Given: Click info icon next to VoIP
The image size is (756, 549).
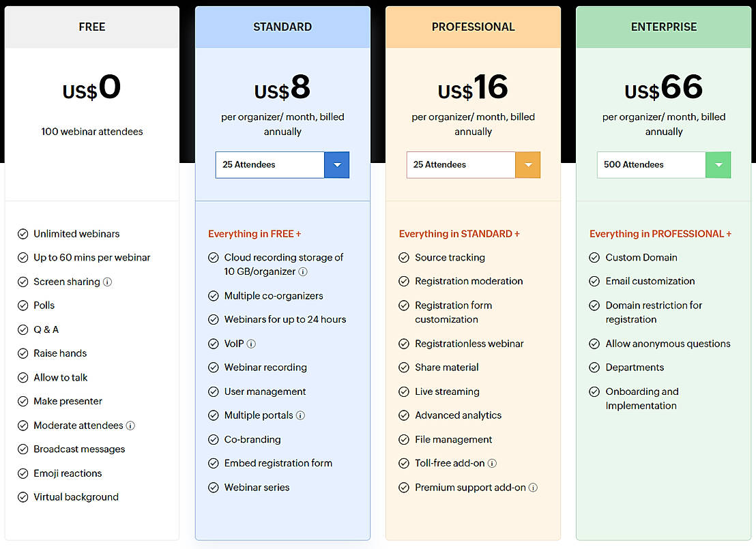Looking at the screenshot, I should [251, 344].
